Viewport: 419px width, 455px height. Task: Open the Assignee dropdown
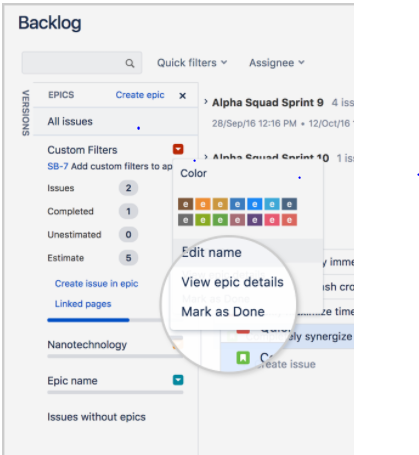point(277,63)
